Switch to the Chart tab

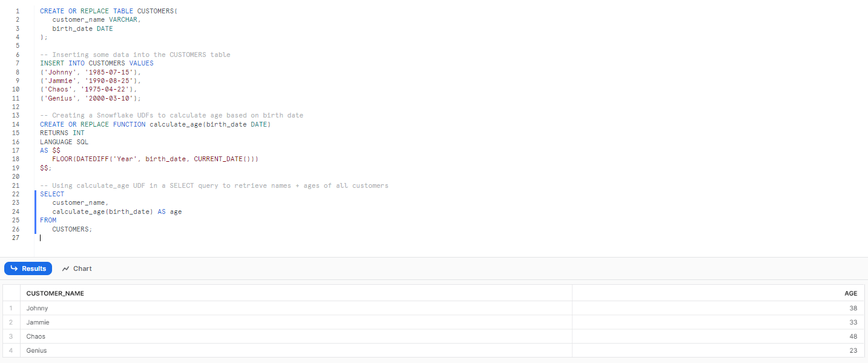coord(77,268)
